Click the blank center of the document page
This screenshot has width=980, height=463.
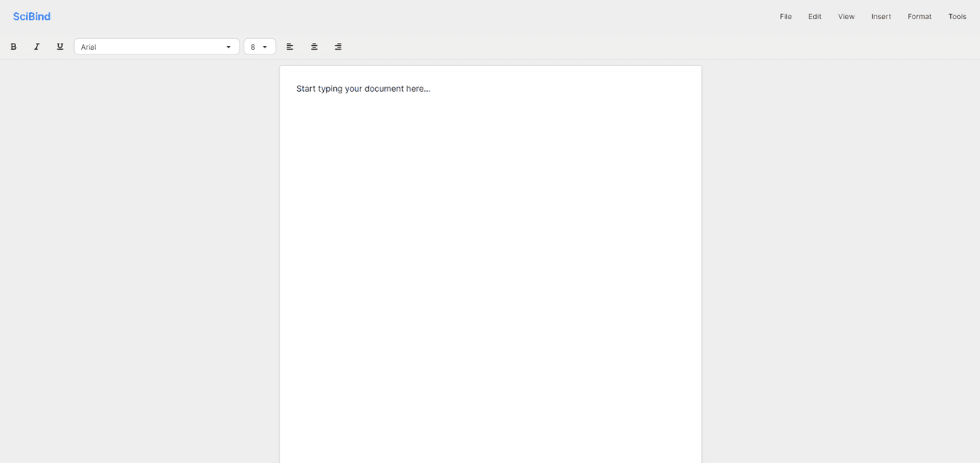(490, 268)
